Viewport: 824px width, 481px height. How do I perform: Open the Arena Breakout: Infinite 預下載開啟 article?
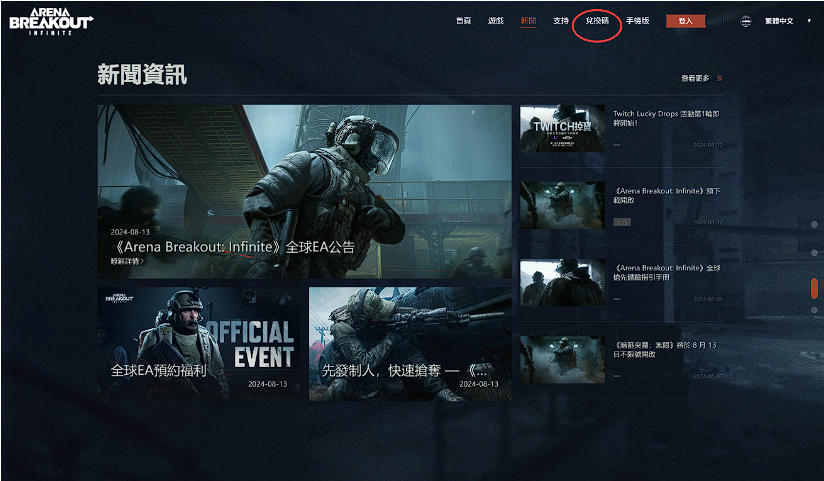tap(666, 196)
